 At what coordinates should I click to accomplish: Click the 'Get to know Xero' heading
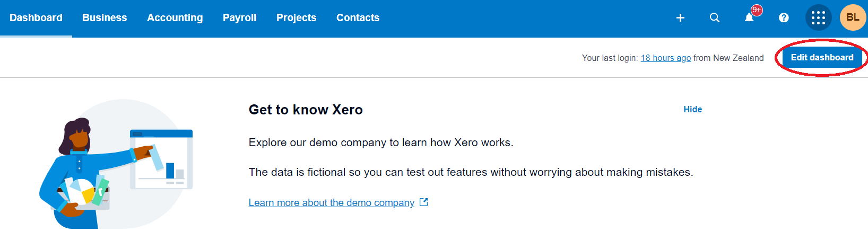pos(306,110)
